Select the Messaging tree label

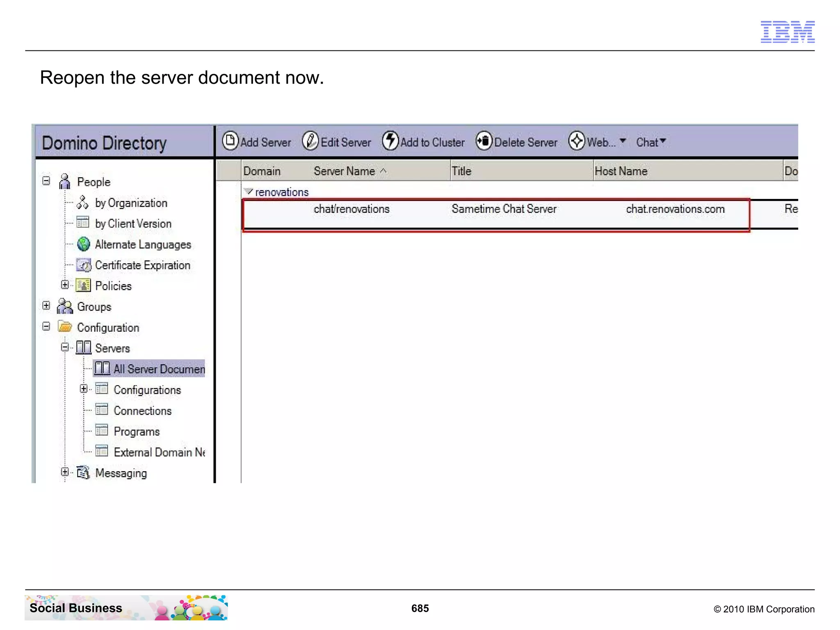(121, 473)
